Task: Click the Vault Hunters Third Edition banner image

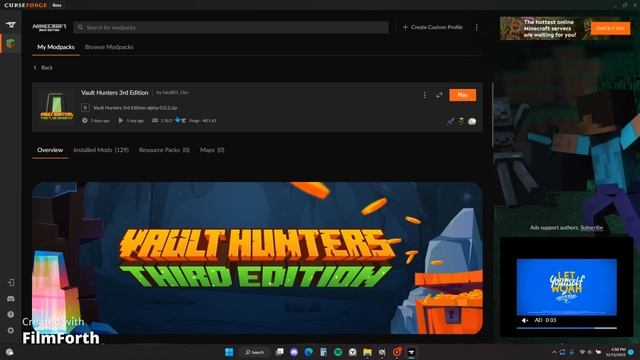Action: point(257,258)
